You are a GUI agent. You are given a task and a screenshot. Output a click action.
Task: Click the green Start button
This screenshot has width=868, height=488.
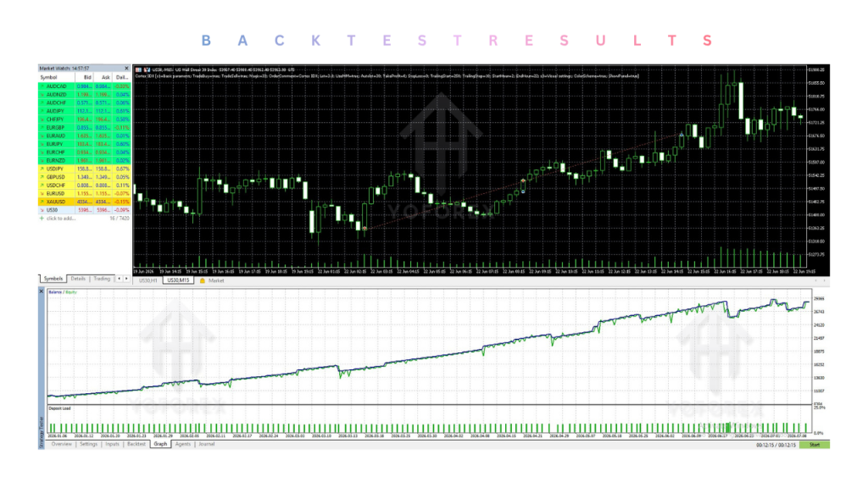click(x=815, y=445)
